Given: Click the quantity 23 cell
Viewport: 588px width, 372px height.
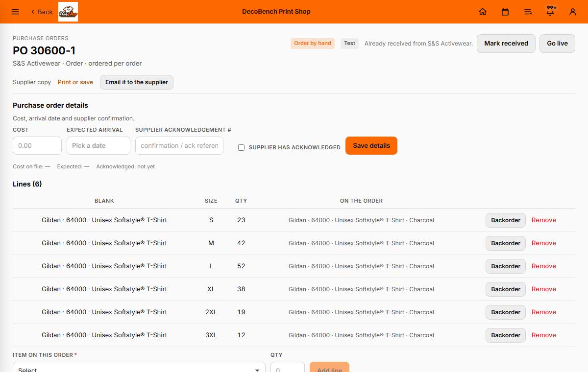Looking at the screenshot, I should tap(241, 220).
